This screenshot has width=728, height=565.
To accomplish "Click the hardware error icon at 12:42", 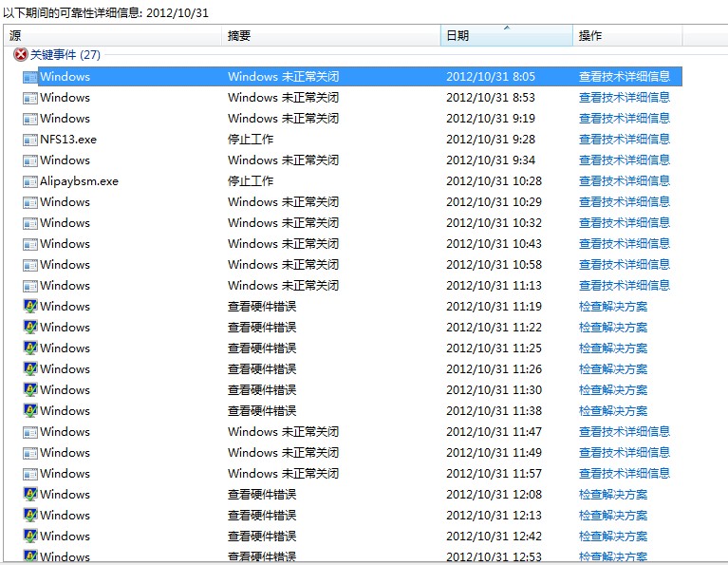I will (30, 537).
